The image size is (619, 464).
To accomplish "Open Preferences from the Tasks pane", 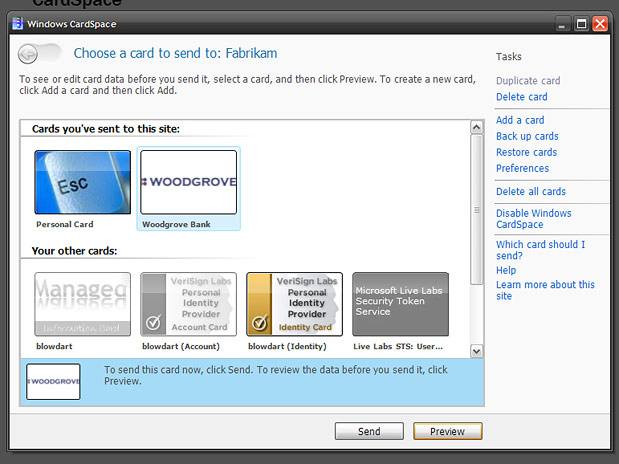I will 522,168.
